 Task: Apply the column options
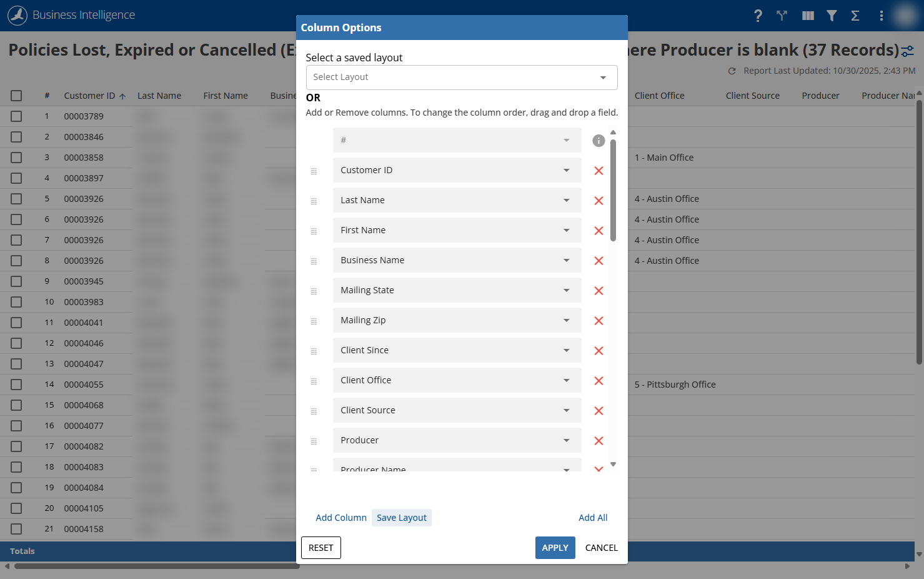pyautogui.click(x=555, y=548)
